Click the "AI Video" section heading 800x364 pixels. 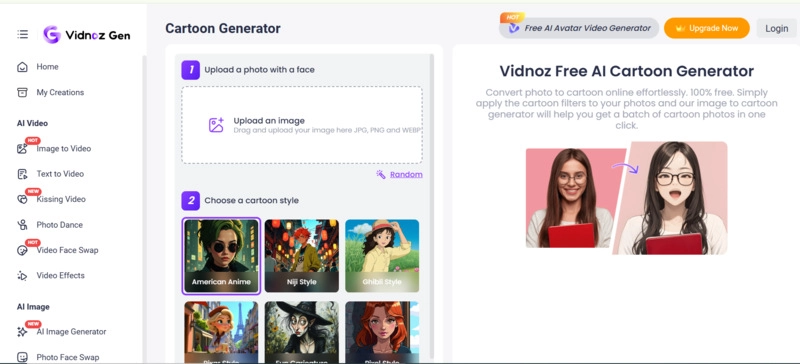(x=32, y=124)
